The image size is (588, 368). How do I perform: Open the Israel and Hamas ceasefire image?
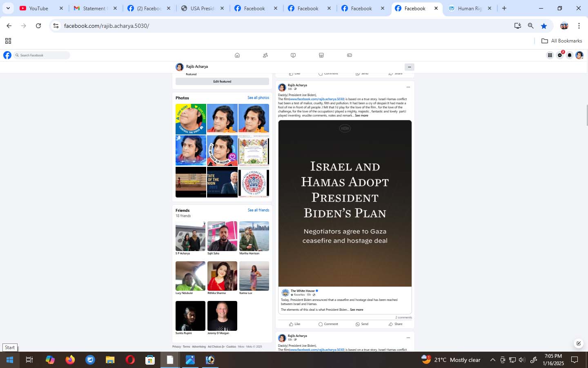pyautogui.click(x=345, y=203)
